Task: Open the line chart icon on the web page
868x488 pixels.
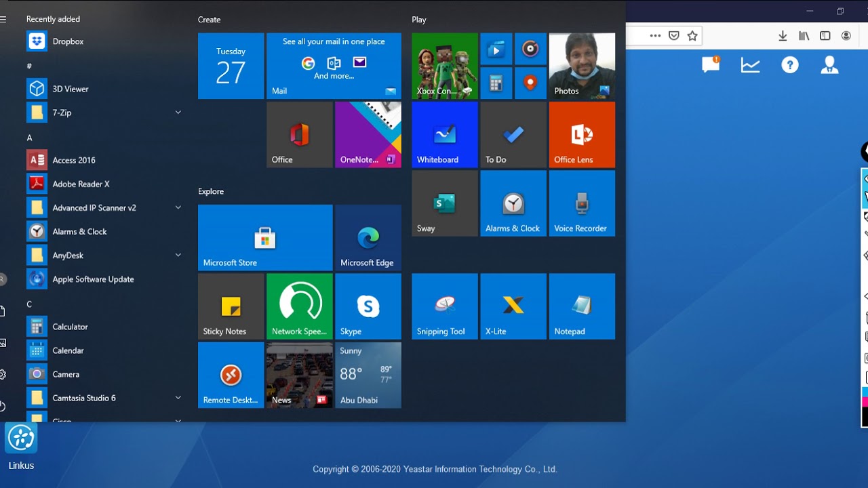Action: [750, 65]
